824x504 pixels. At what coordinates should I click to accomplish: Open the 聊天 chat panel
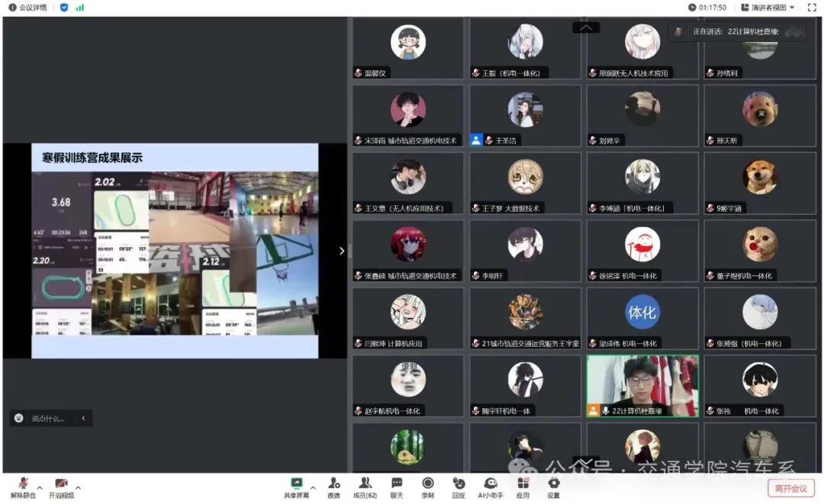click(397, 483)
